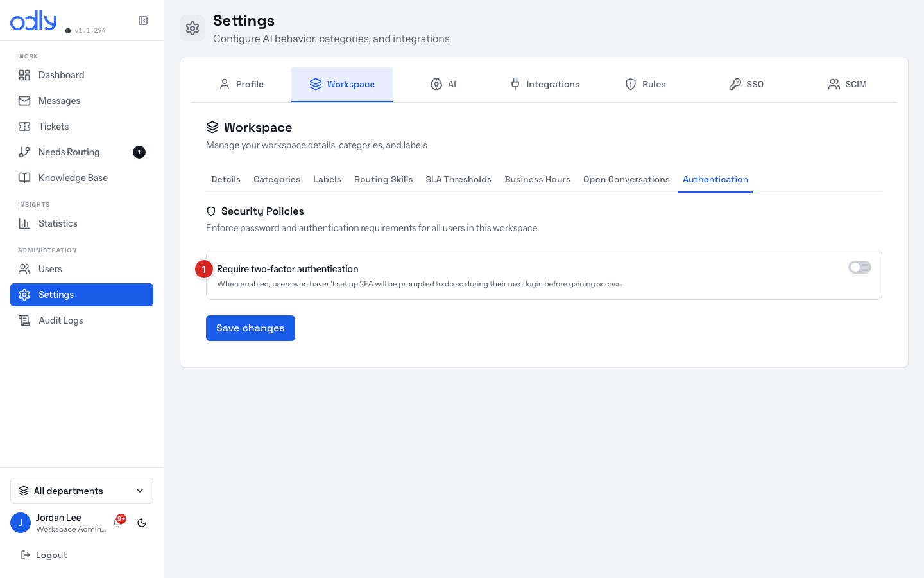
Task: Open the Categories sub-tab
Action: 277,180
